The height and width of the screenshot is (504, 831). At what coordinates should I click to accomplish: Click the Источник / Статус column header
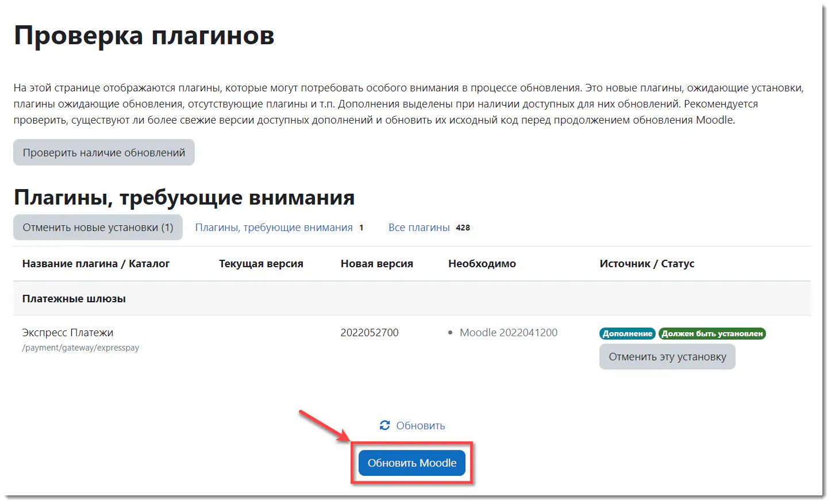[x=647, y=263]
